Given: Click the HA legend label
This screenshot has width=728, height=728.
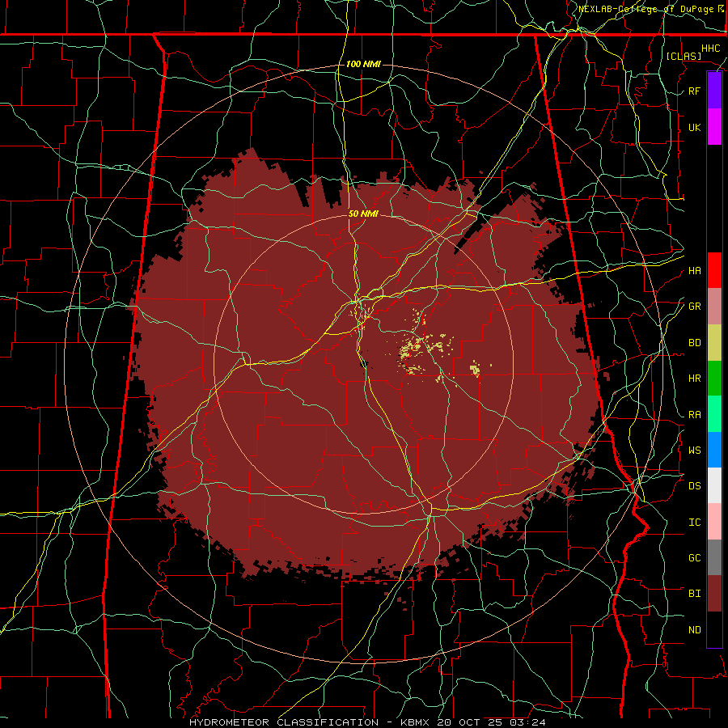Looking at the screenshot, I should point(694,271).
